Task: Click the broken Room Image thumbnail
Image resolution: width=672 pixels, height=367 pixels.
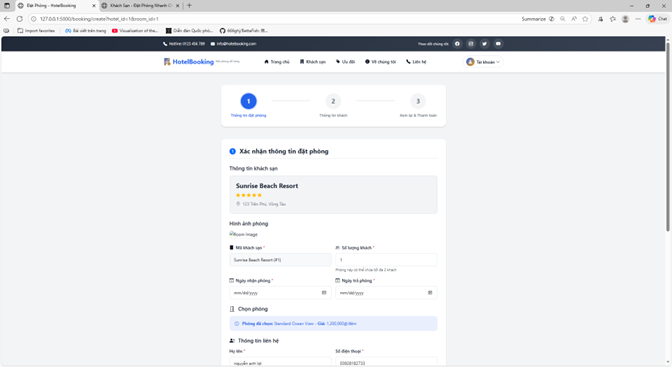Action: (x=243, y=234)
